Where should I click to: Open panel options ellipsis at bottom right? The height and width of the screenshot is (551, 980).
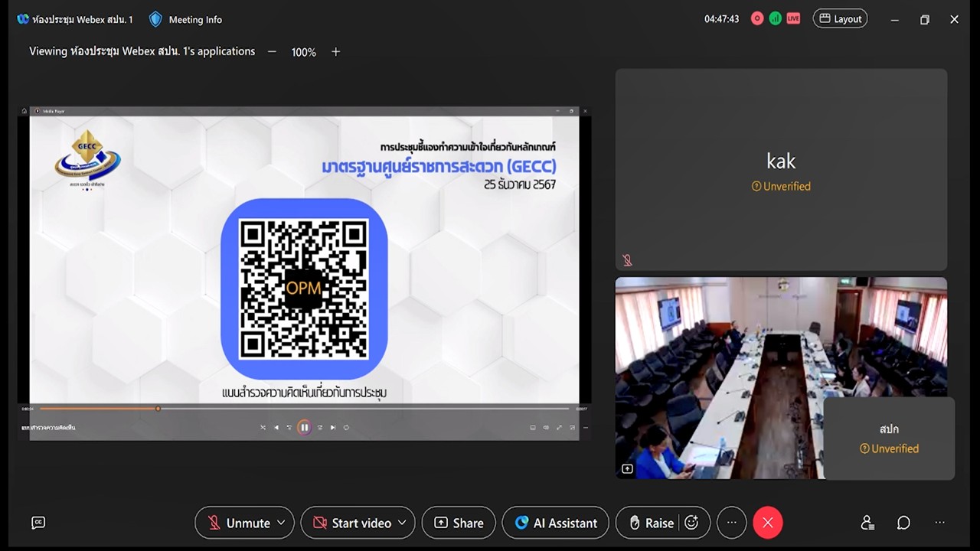pyautogui.click(x=940, y=523)
